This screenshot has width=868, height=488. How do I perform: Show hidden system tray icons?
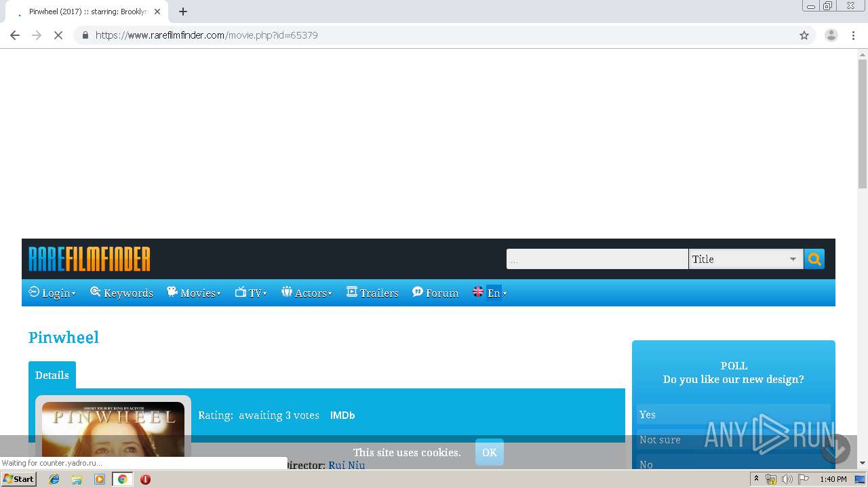[756, 479]
